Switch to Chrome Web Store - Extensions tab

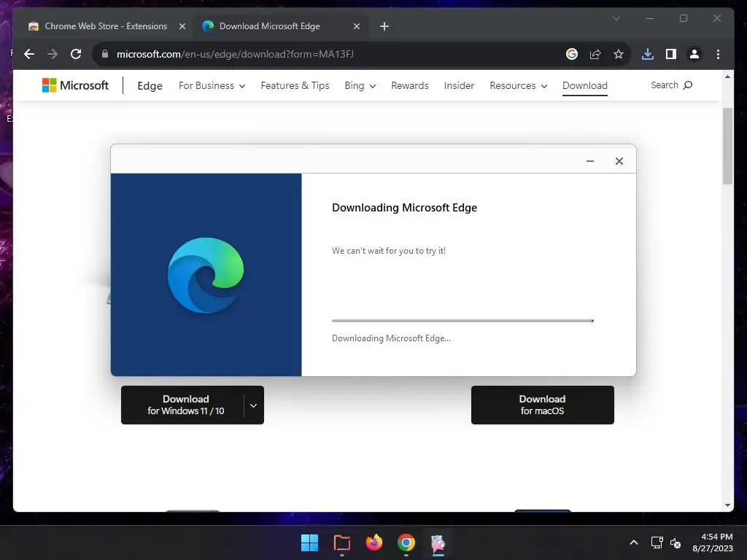tap(106, 26)
